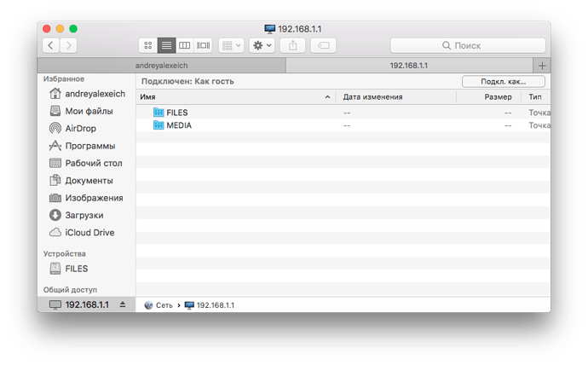
Task: Click the Изображения camera icon
Action: point(55,198)
